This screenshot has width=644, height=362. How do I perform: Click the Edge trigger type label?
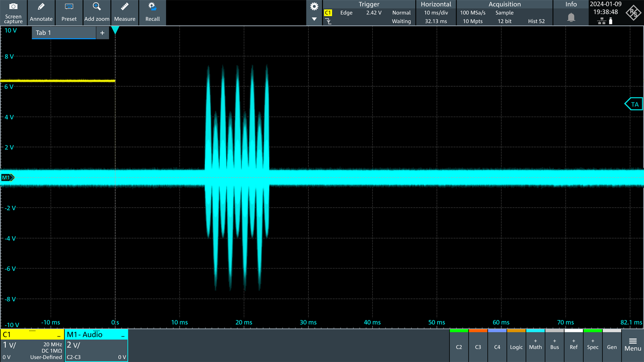click(346, 12)
